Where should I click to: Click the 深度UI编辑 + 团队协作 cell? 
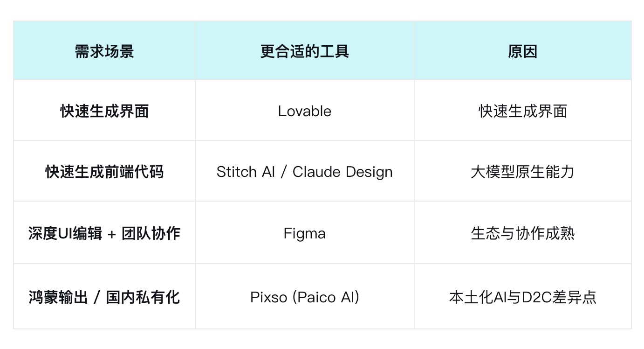104,233
